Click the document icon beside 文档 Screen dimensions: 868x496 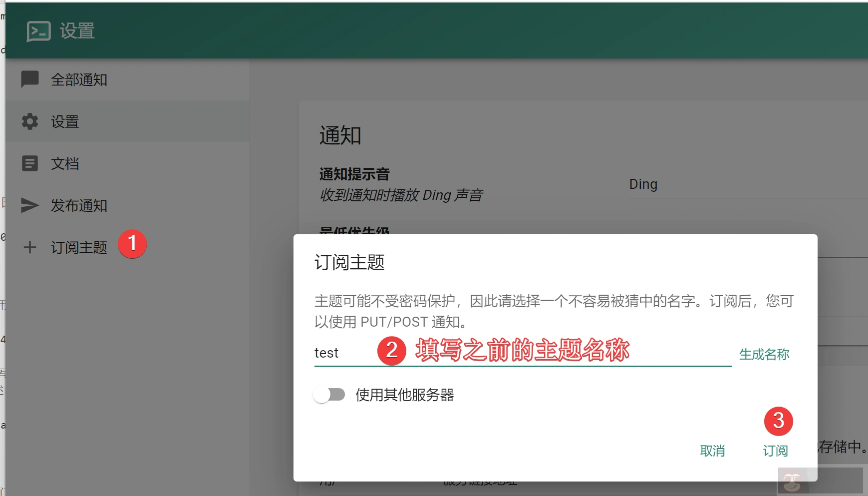pos(30,163)
